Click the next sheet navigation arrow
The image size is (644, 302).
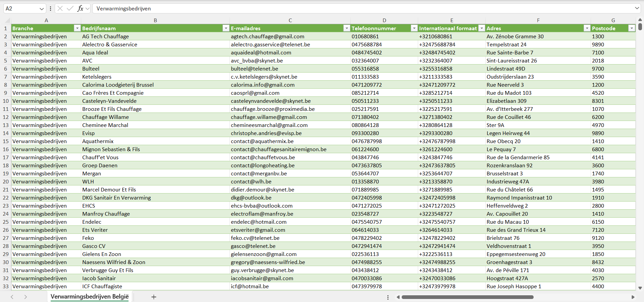(x=26, y=297)
